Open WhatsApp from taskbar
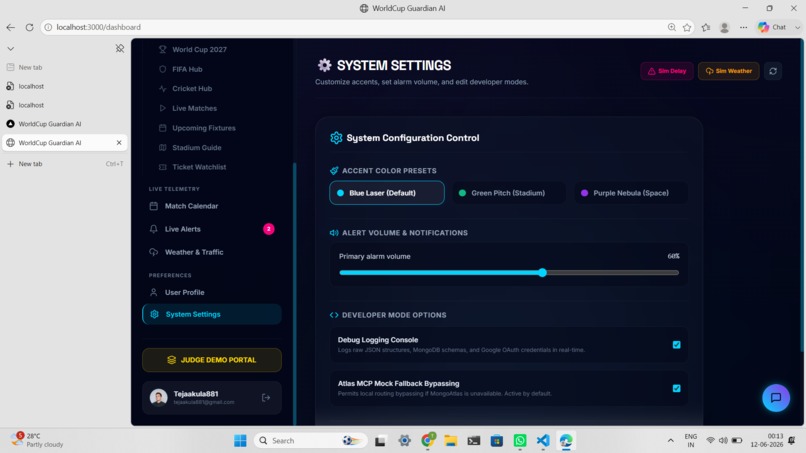Viewport: 806px width, 453px height. tap(520, 441)
